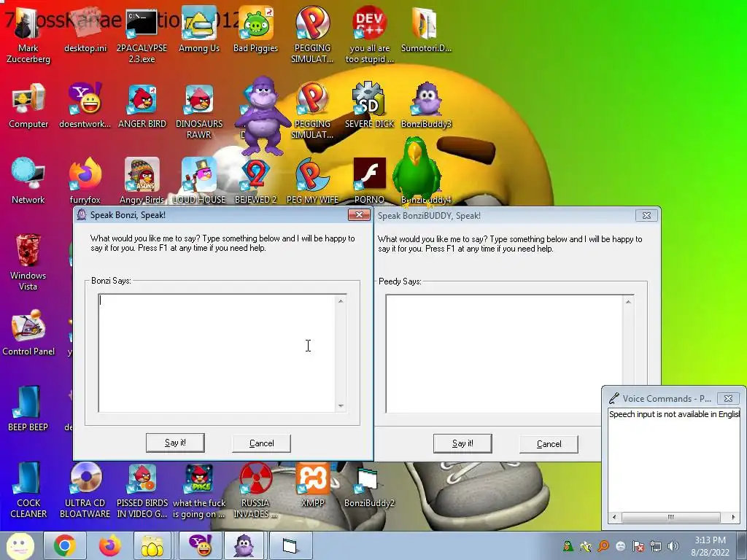Click the network tray icon
The image size is (747, 560).
tap(656, 546)
